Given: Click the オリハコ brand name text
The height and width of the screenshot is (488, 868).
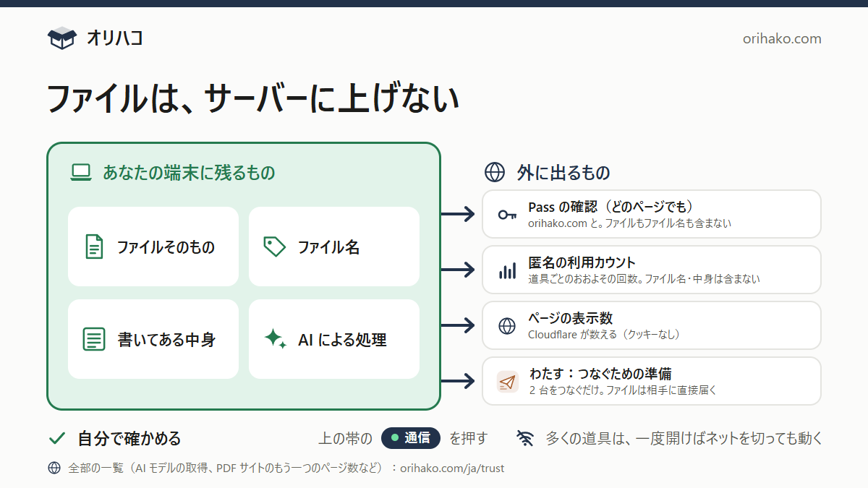Looking at the screenshot, I should point(114,38).
